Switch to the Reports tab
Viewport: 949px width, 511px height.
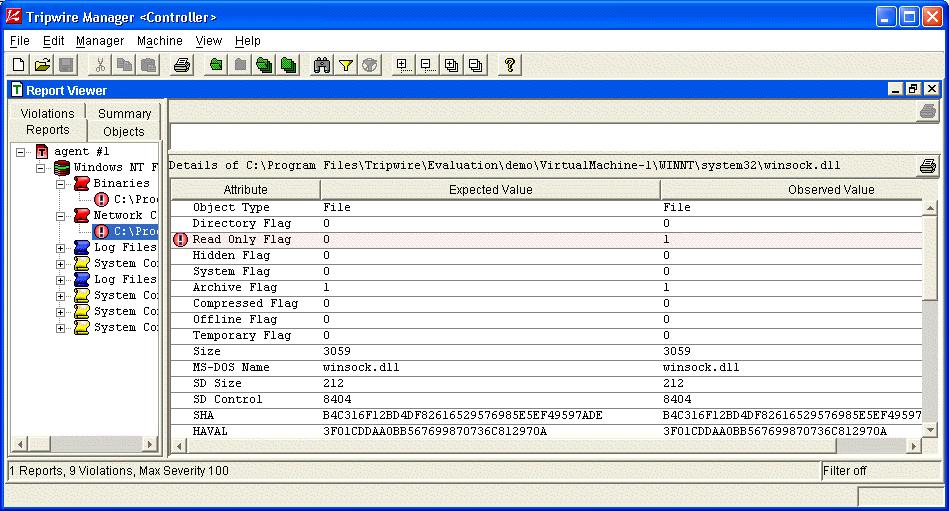click(48, 130)
